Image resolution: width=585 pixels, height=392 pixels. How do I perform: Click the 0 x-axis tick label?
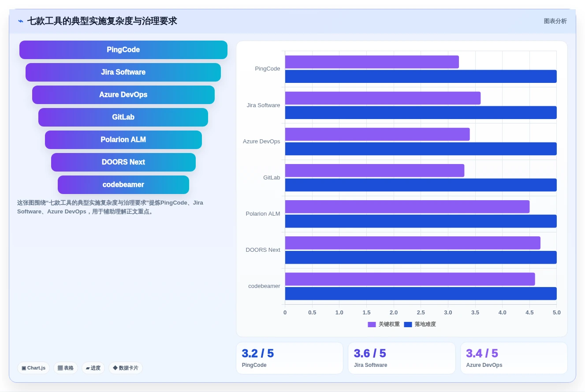pos(285,313)
